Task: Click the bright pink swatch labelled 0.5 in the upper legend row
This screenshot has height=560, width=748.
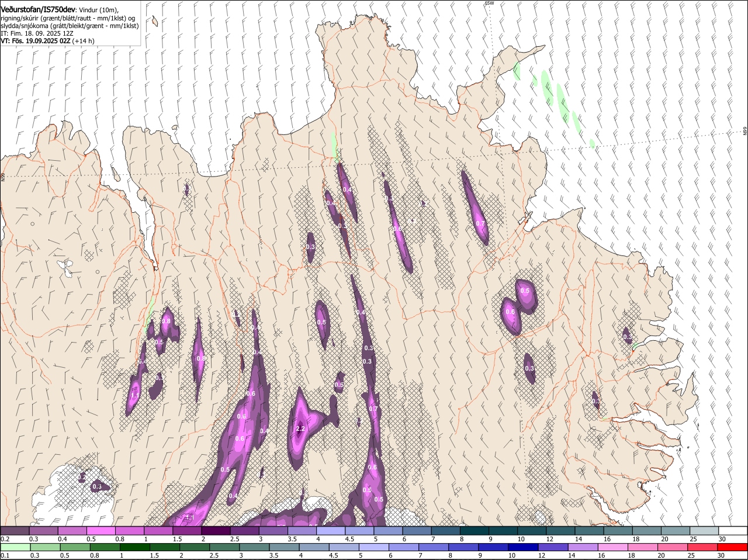Action: pyautogui.click(x=101, y=531)
